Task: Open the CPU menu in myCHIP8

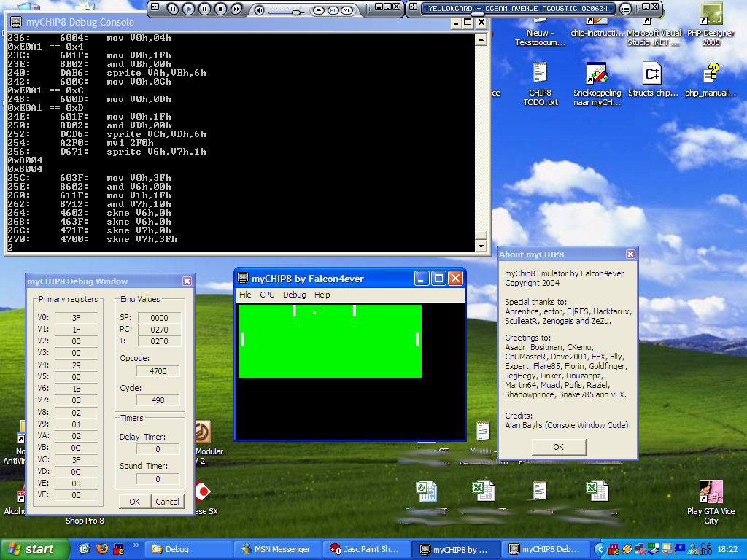Action: tap(267, 295)
